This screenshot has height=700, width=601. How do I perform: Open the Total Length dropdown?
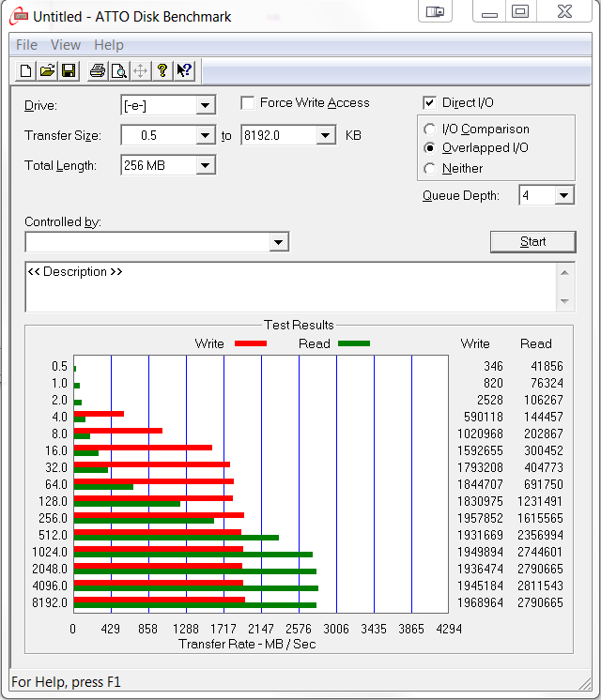(206, 166)
